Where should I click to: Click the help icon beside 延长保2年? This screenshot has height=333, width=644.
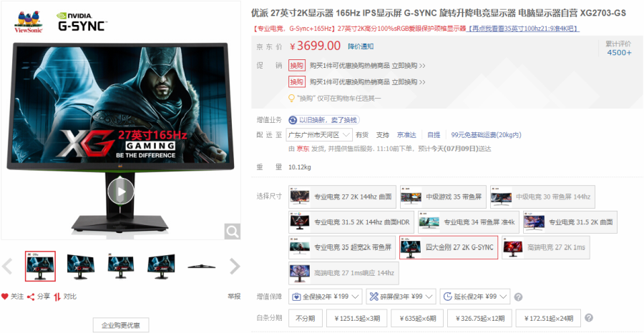[518, 297]
